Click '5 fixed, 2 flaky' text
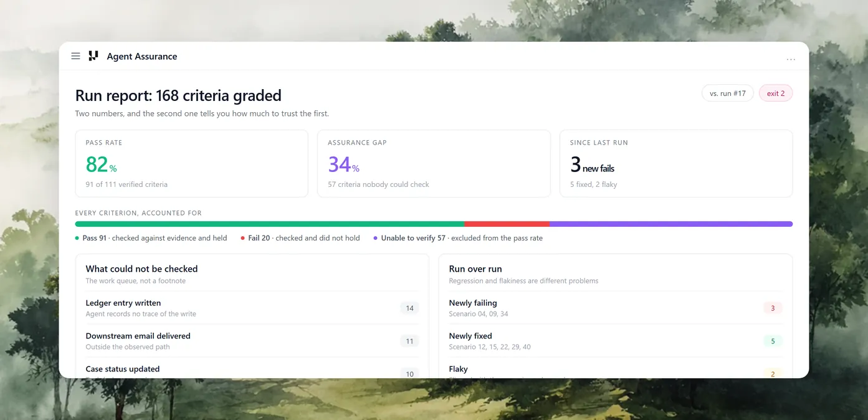 [594, 184]
